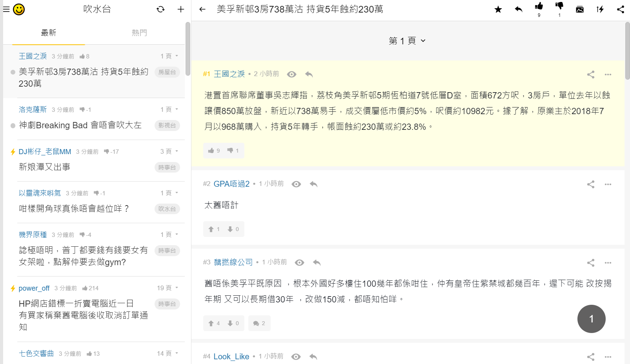Go back using the left arrow icon
The image size is (630, 364).
[202, 9]
